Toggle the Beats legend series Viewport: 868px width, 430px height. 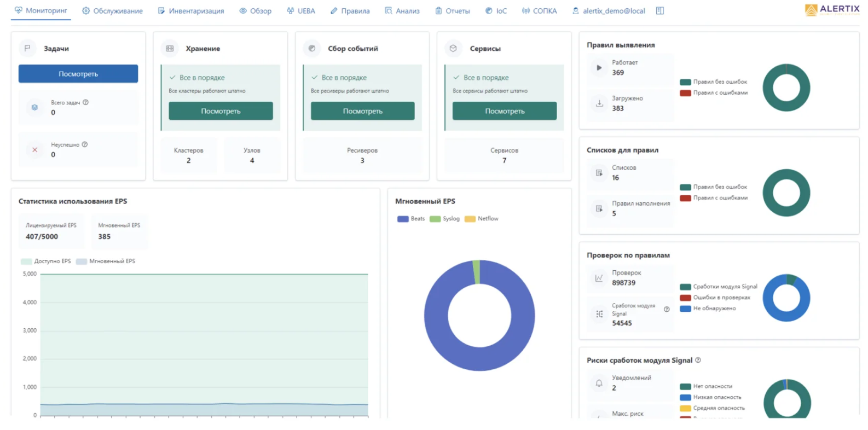coord(411,219)
